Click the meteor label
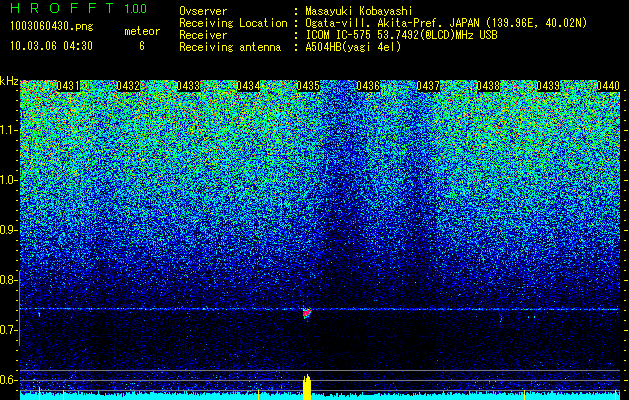Screen dimensions: 629x400 point(142,31)
